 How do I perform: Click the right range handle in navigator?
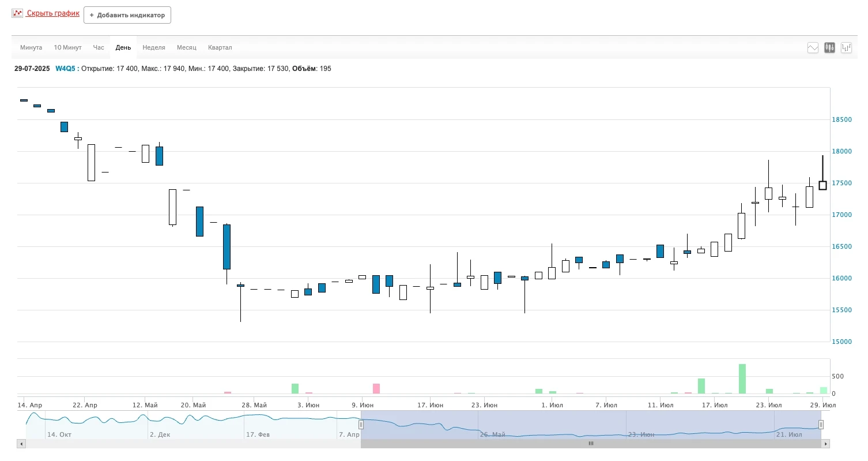click(821, 425)
